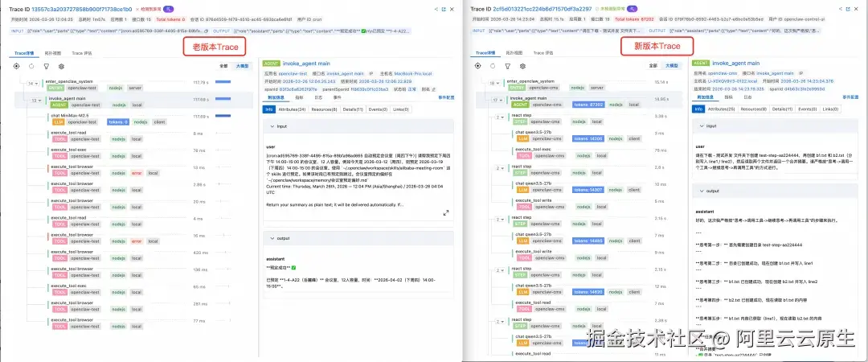Collapse the 14-children node of enter_openclaw_system
The height and width of the screenshot is (362, 868).
point(33,84)
